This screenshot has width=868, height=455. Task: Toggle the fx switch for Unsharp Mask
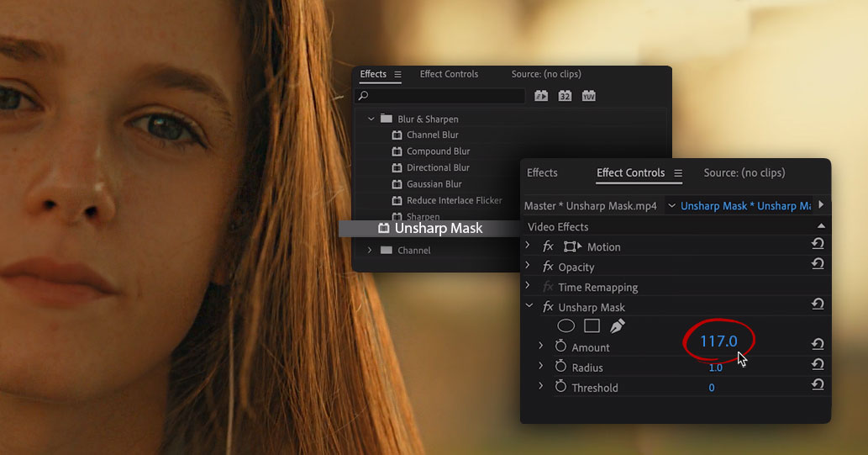[x=548, y=307]
